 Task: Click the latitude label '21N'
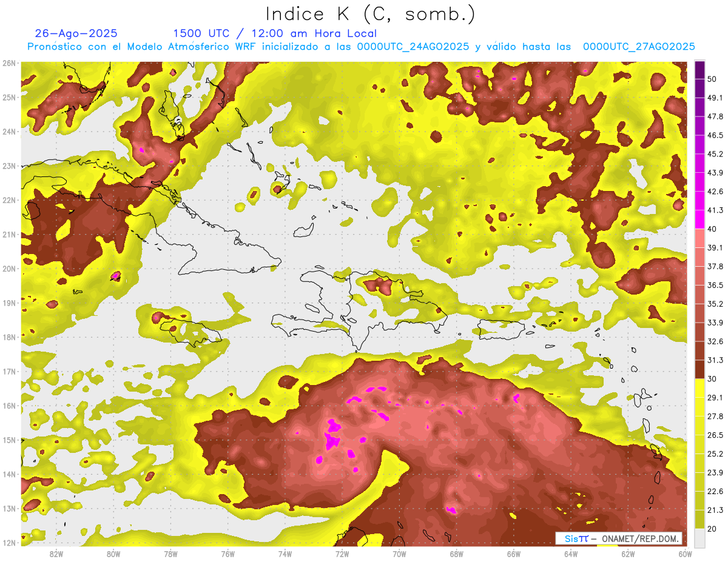point(9,234)
